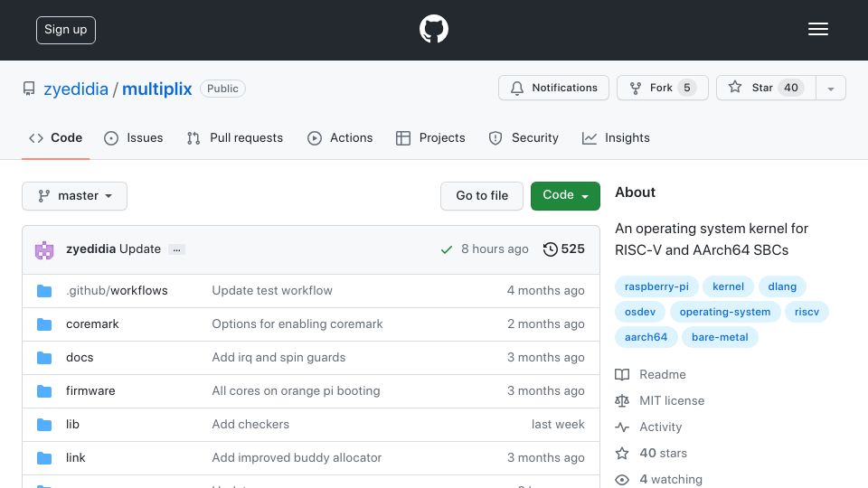Switch to the Code tab
868x488 pixels.
pos(55,137)
